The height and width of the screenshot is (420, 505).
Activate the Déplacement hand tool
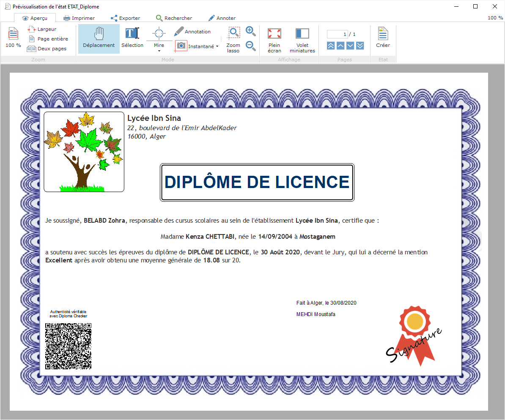click(99, 38)
